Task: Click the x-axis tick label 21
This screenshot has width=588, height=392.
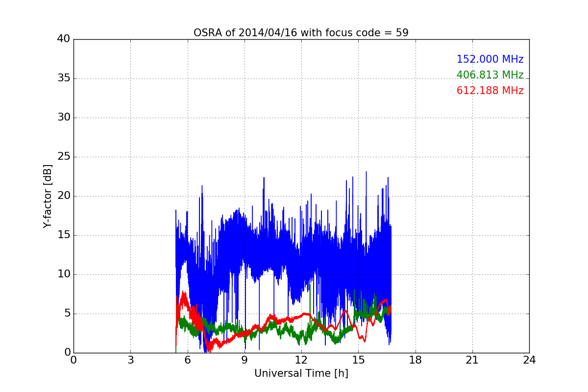Action: coord(472,360)
